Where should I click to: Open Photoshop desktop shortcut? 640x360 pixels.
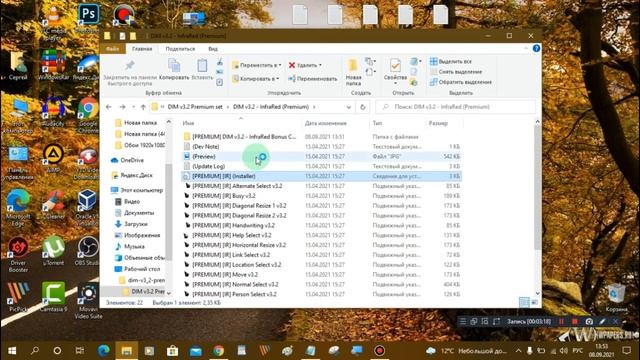tap(88, 18)
